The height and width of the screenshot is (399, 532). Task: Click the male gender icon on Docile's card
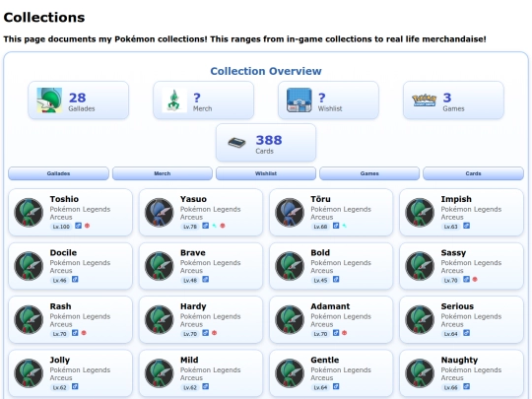tap(75, 279)
